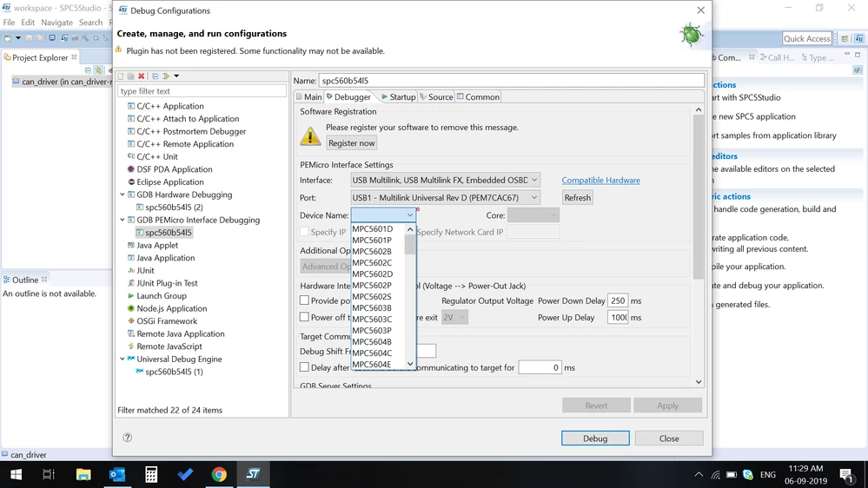
Task: Click the Duplicate launch configuration icon
Action: (x=131, y=76)
